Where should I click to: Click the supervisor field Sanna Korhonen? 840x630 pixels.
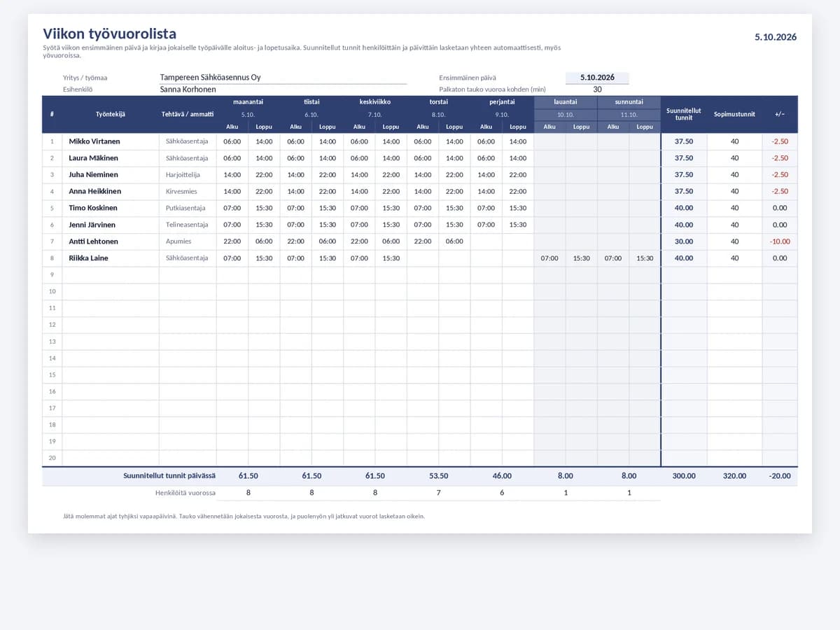coord(283,90)
